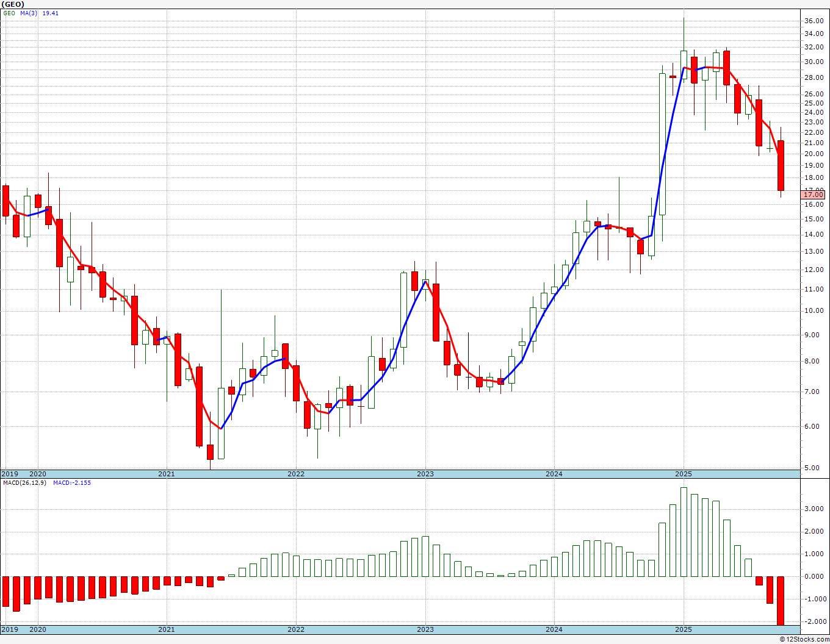Click the 28.00 price axis label
The width and height of the screenshot is (830, 644).
tap(814, 77)
